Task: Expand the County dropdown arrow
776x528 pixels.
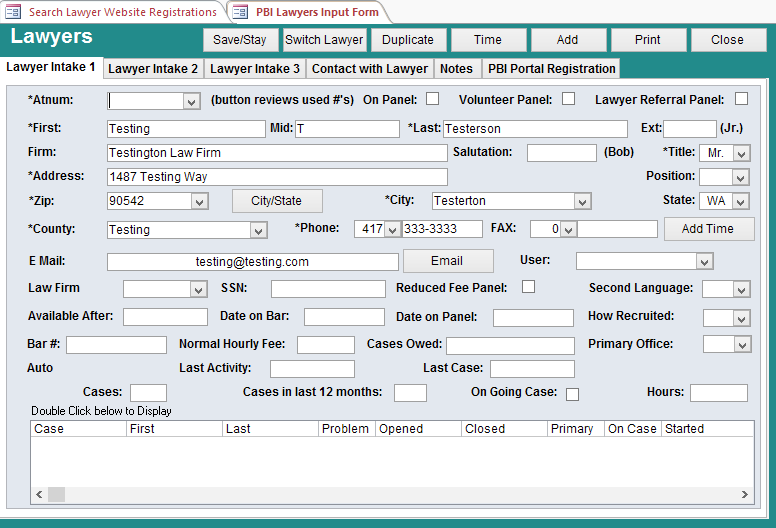Action: [258, 230]
